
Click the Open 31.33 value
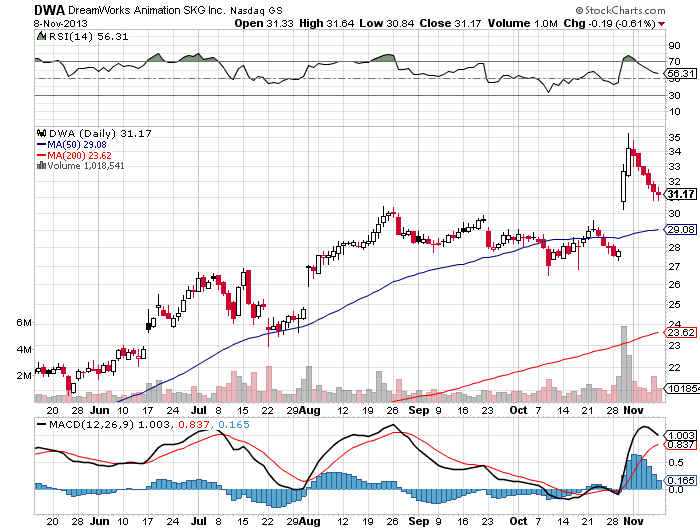(264, 23)
